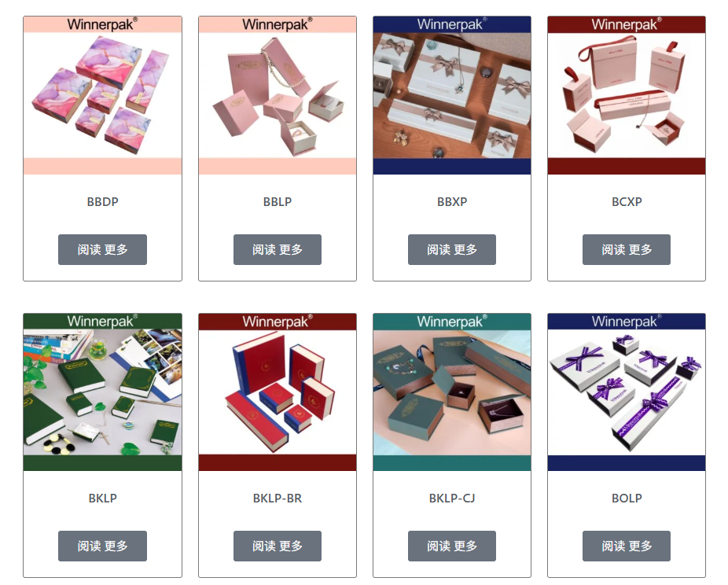The width and height of the screenshot is (728, 585).
Task: View the BBXP ribbon box product image
Action: [x=452, y=96]
